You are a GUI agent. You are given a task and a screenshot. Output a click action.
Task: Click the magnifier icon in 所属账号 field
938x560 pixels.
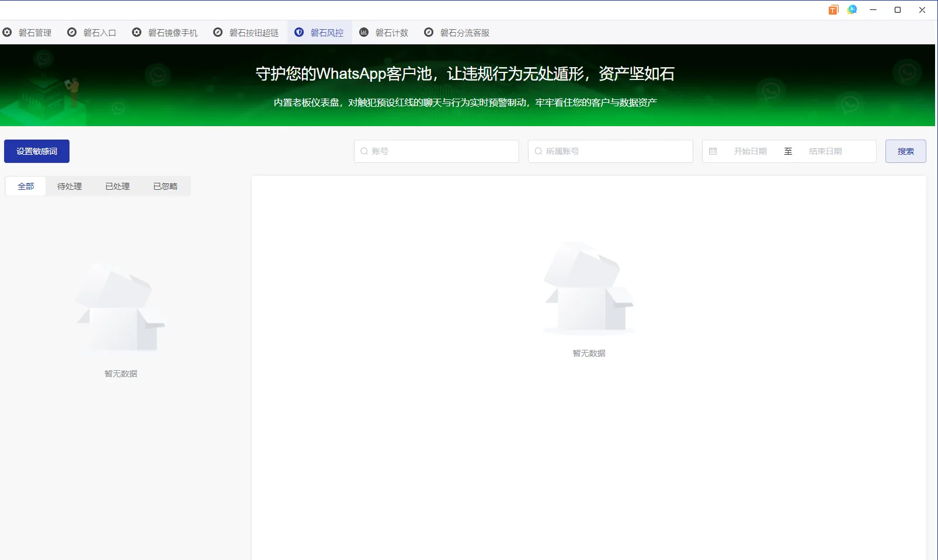tap(538, 151)
